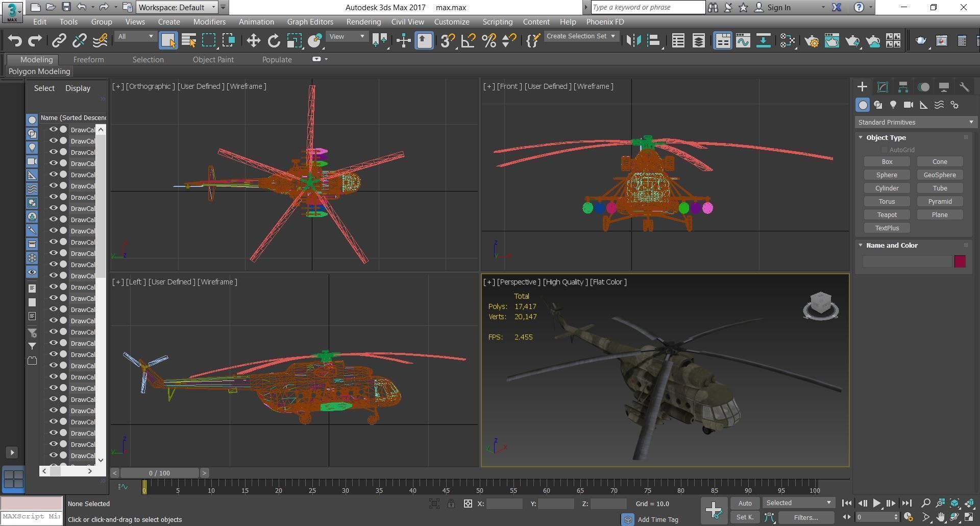The image size is (980, 526).
Task: Open the Utilities panel wrench icon
Action: pos(965,87)
